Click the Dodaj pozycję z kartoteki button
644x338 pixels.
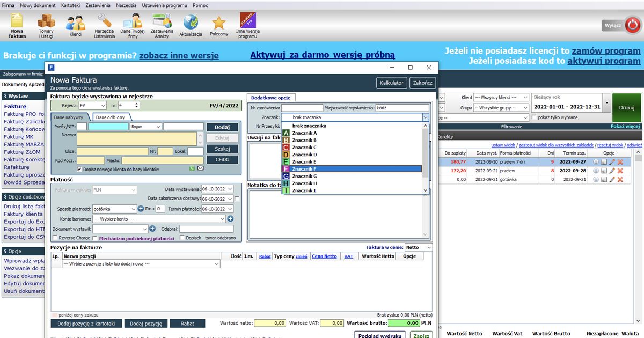click(86, 324)
